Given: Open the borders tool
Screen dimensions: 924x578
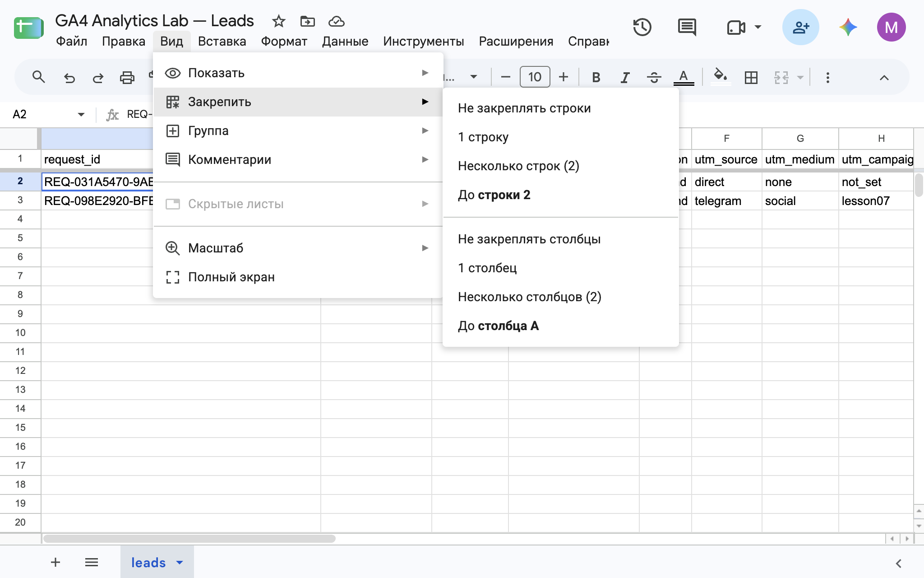Looking at the screenshot, I should [x=751, y=78].
